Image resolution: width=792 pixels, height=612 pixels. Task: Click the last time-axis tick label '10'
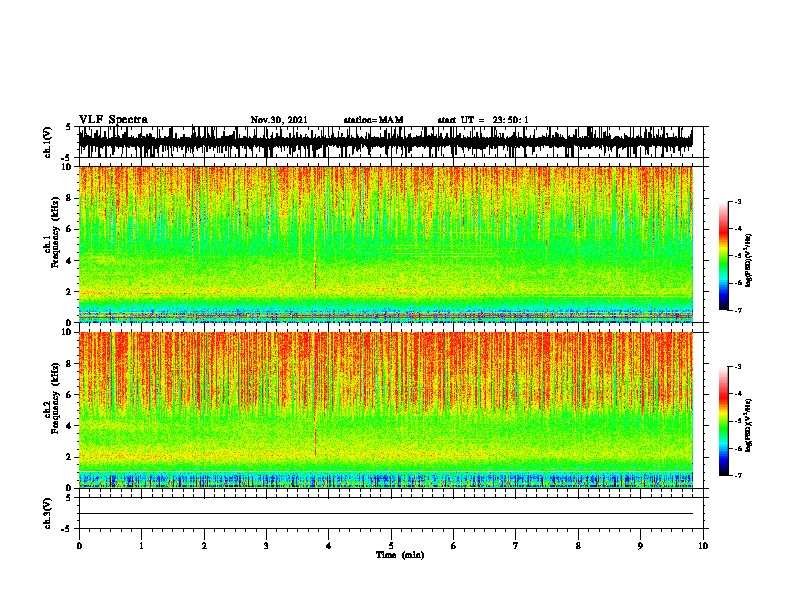(703, 546)
